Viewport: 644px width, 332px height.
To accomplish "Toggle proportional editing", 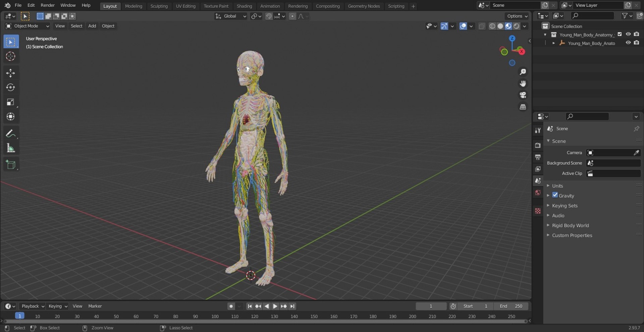I will tap(292, 16).
